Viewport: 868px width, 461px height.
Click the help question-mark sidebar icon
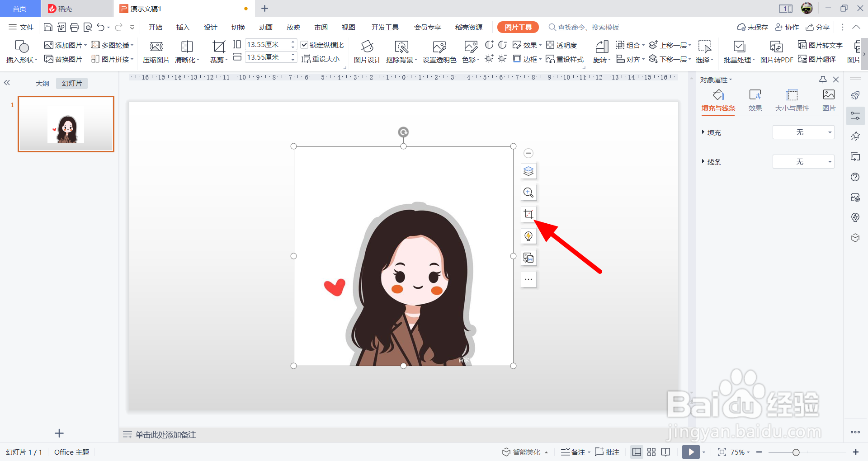855,177
